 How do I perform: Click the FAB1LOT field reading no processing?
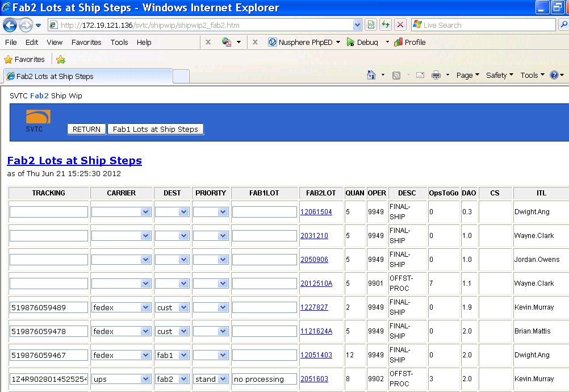(x=264, y=379)
